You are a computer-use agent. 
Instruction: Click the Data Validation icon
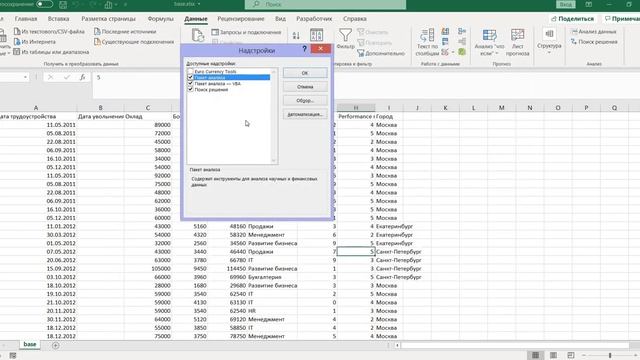pyautogui.click(x=445, y=52)
